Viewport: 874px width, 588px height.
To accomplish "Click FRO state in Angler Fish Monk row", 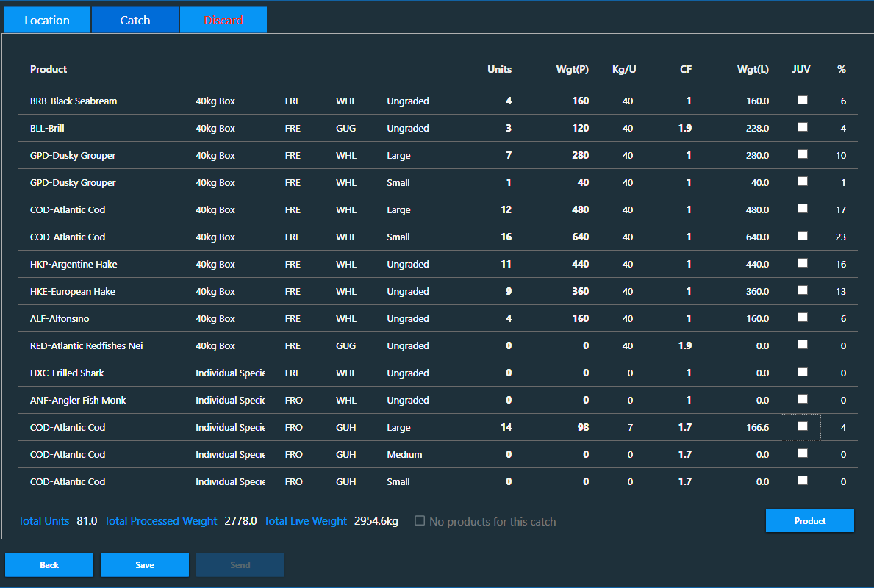I will click(294, 400).
